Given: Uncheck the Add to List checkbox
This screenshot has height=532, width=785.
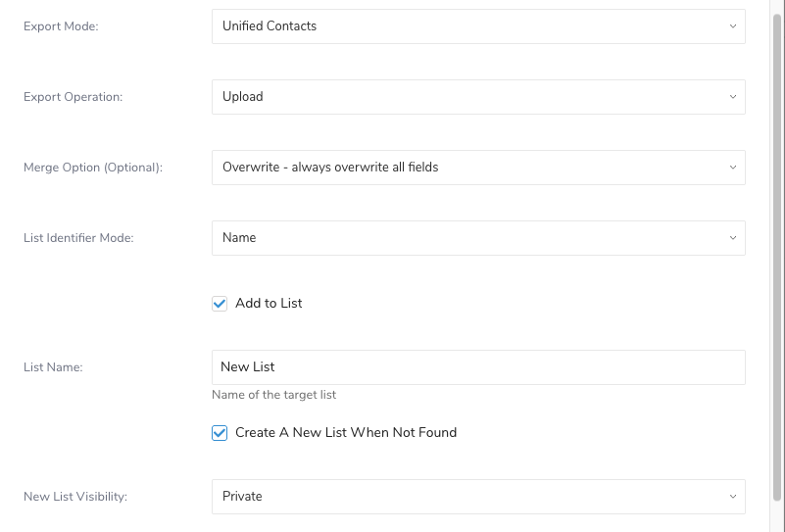Looking at the screenshot, I should (x=220, y=304).
